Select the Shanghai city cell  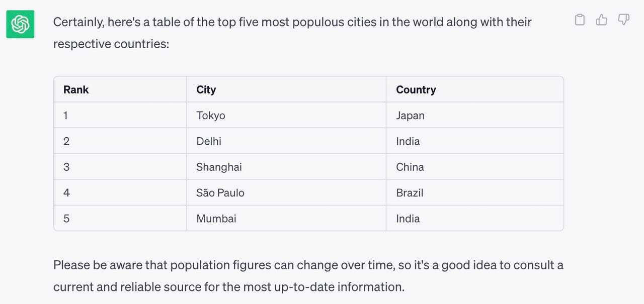(219, 167)
